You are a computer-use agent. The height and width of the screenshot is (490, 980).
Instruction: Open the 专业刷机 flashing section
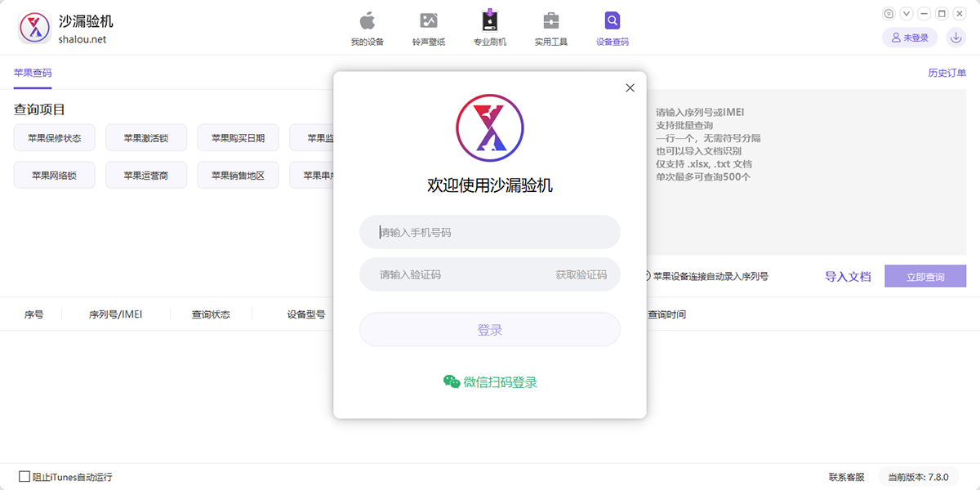tap(490, 29)
